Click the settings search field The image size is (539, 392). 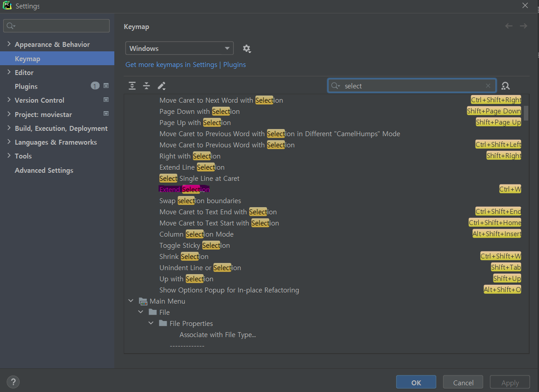tap(56, 26)
